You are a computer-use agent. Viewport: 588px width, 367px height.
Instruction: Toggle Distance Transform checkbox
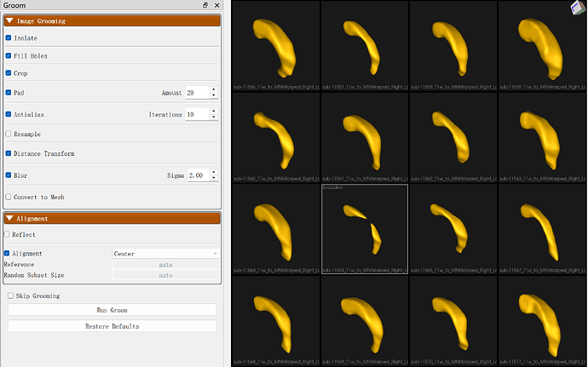point(9,153)
